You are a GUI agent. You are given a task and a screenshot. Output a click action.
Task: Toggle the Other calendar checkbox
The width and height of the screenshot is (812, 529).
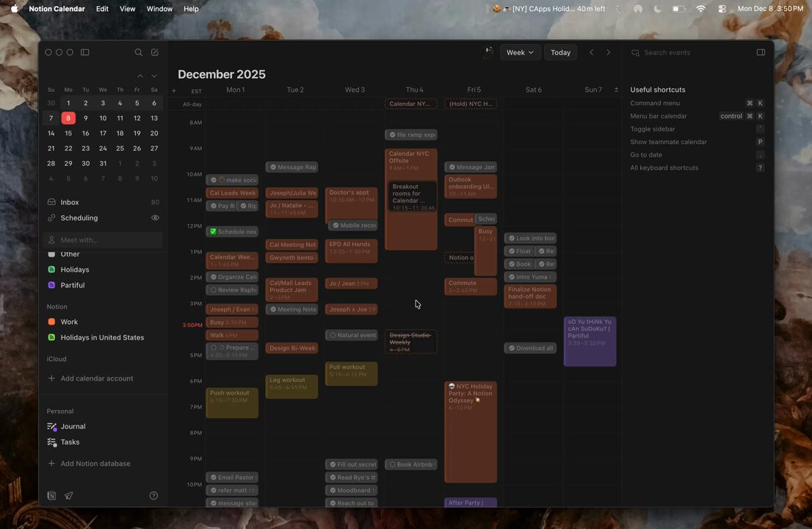point(51,254)
